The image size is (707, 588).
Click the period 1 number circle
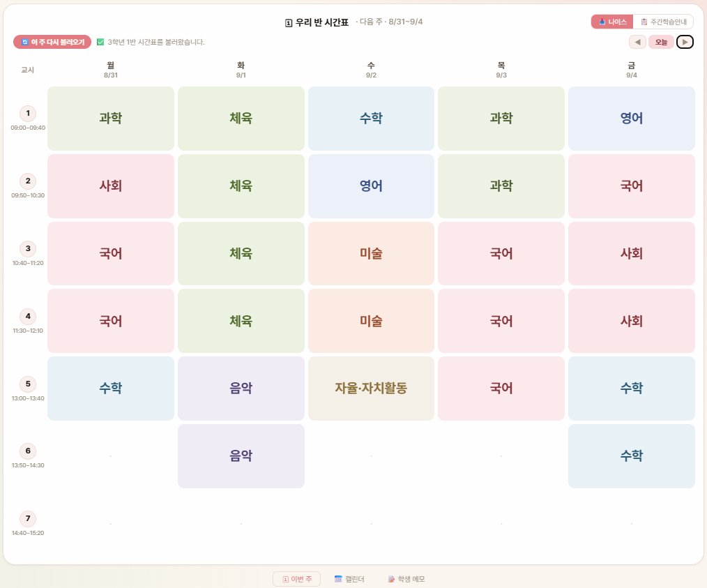coord(28,113)
